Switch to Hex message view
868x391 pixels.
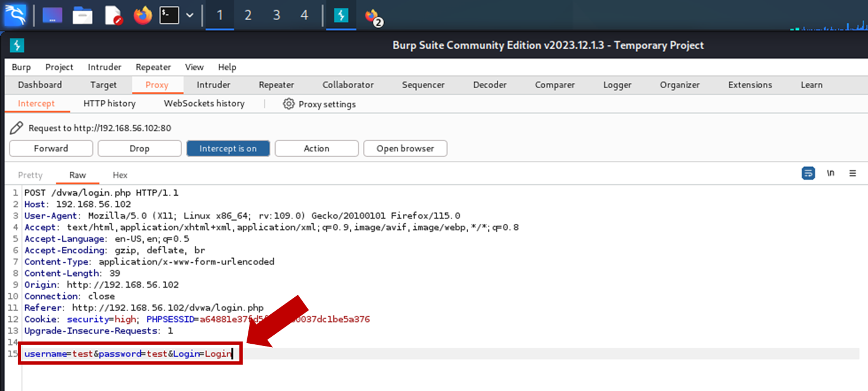pyautogui.click(x=120, y=175)
